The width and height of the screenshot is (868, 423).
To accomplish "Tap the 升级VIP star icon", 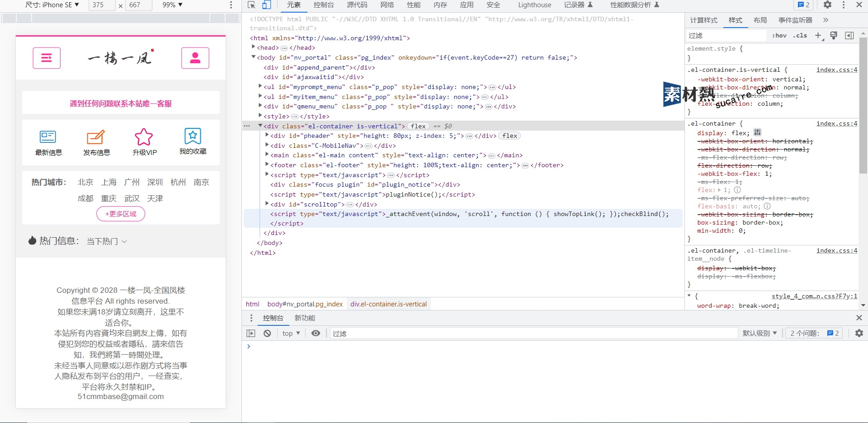I will coord(144,136).
